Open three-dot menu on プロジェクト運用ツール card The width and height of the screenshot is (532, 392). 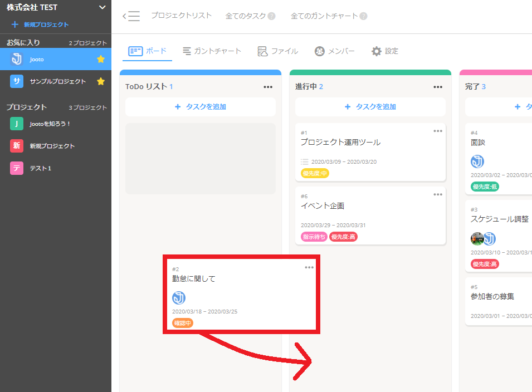coord(438,131)
